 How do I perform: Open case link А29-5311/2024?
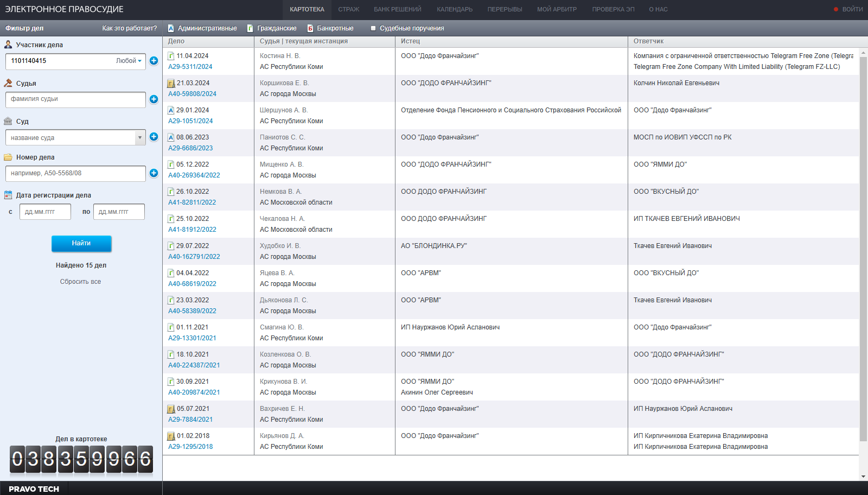pos(190,67)
